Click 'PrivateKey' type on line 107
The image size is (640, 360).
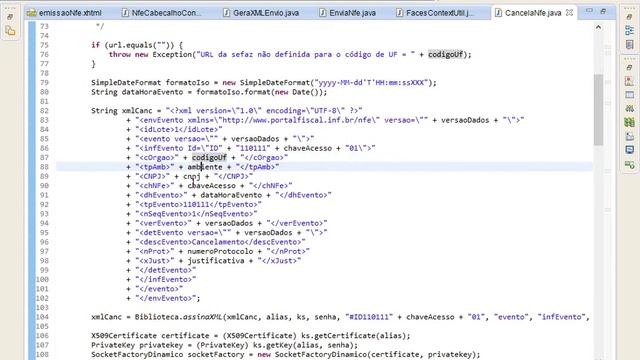click(113, 345)
